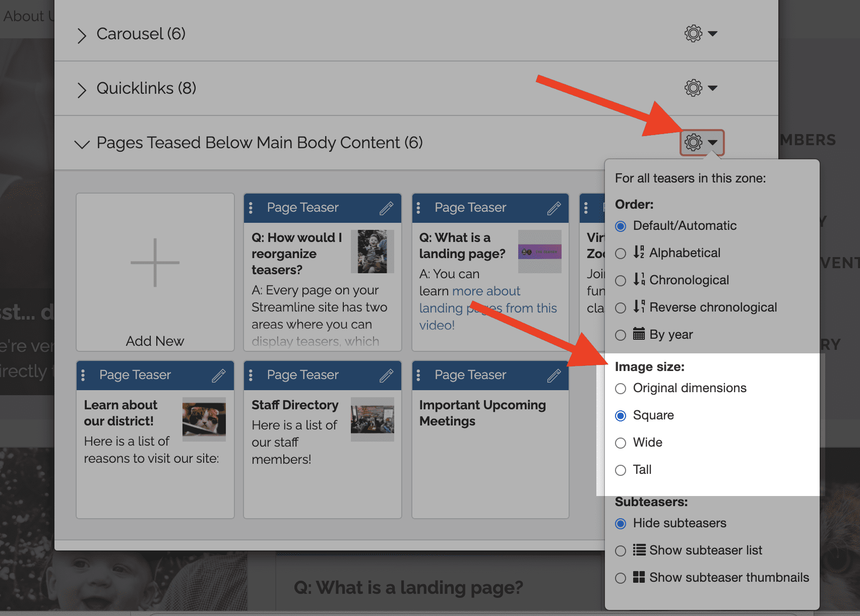Image resolution: width=860 pixels, height=616 pixels.
Task: Click 'Q: How would I reorganize teasers?' title
Action: pos(297,254)
